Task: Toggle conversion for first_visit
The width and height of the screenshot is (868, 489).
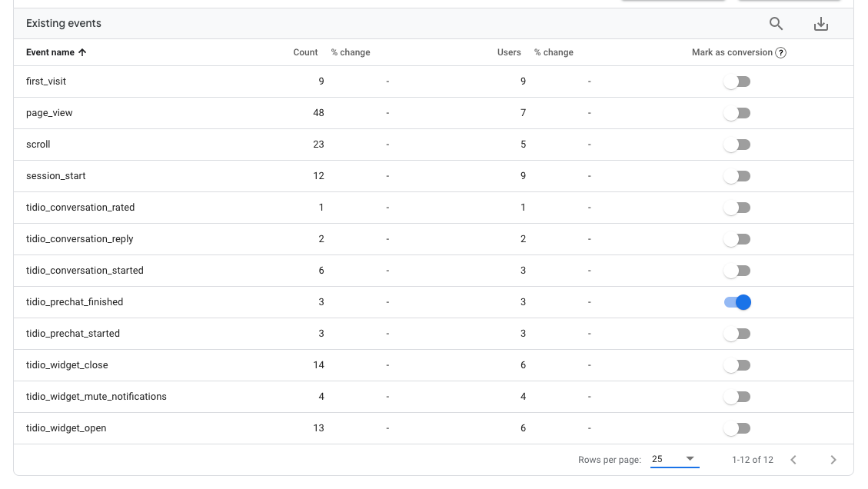Action: point(737,81)
